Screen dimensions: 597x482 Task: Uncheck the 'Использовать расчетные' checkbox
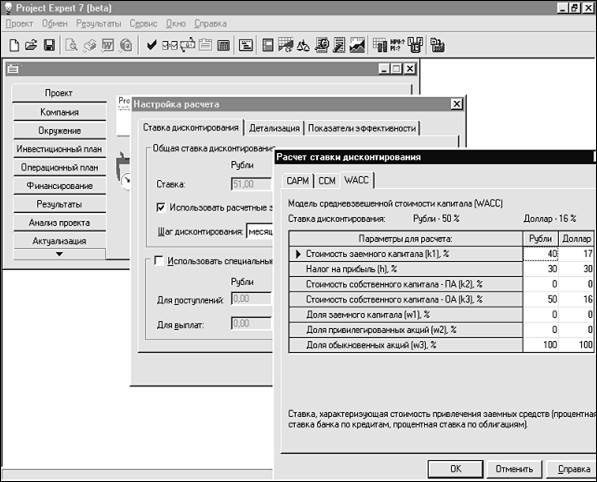tap(161, 207)
